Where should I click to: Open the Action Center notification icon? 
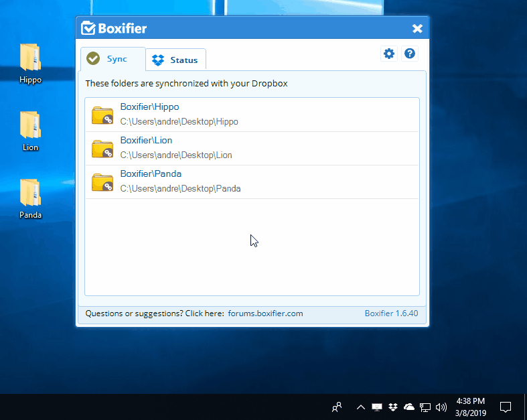[505, 407]
